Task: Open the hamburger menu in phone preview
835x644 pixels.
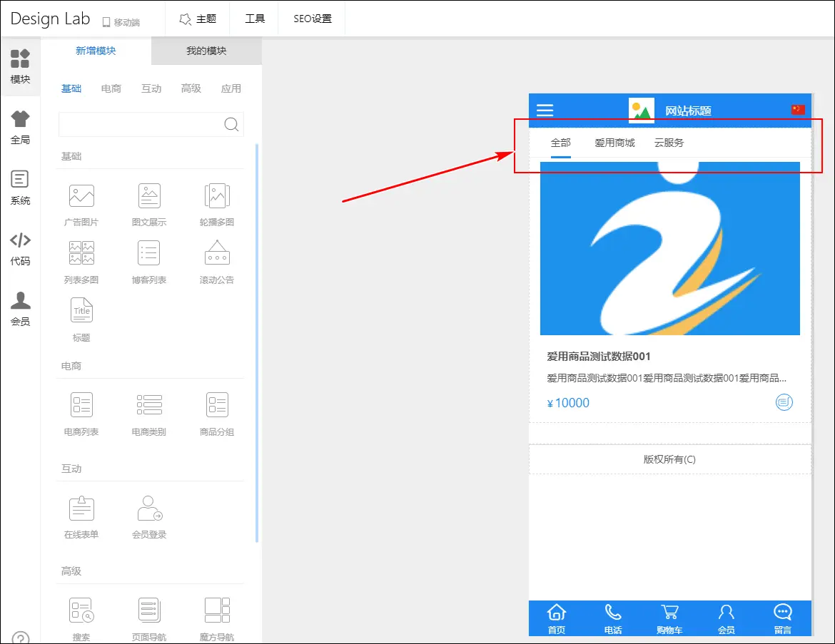Action: coord(545,110)
